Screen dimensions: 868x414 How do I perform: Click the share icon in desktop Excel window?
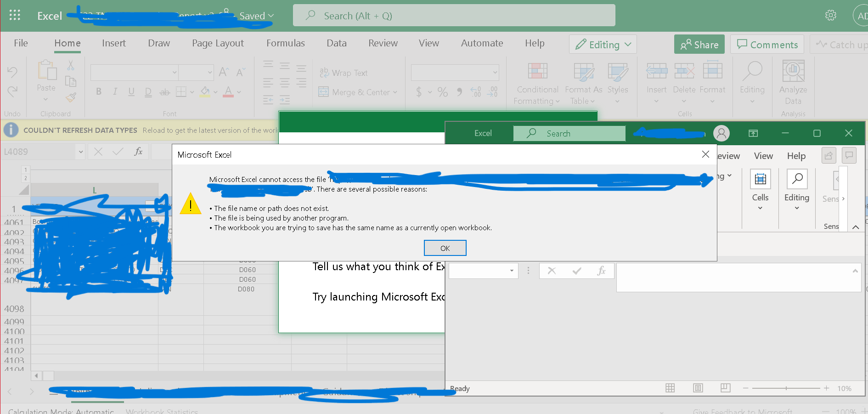(829, 156)
